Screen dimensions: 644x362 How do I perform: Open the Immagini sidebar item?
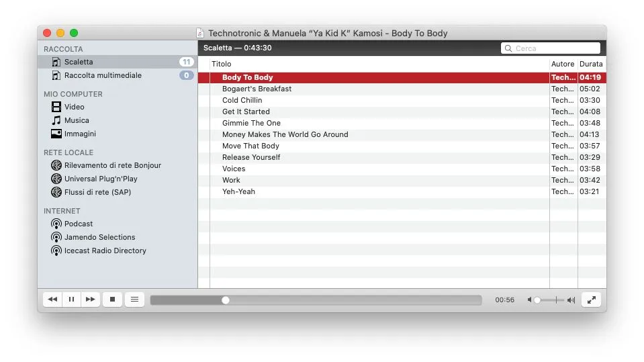point(118,134)
